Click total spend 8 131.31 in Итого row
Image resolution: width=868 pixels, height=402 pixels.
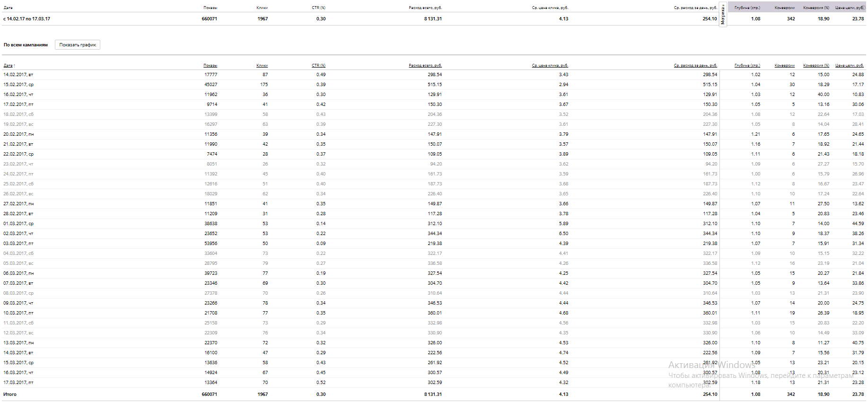point(433,394)
